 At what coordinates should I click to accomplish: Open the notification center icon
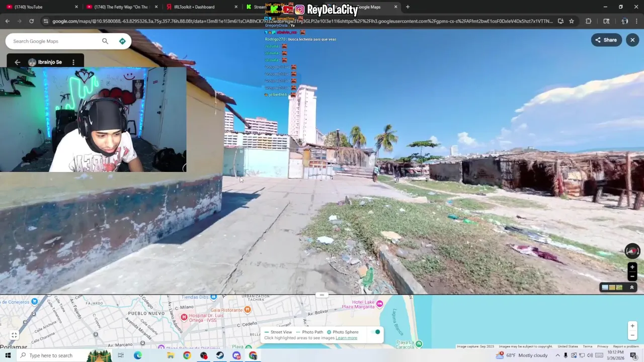633,355
